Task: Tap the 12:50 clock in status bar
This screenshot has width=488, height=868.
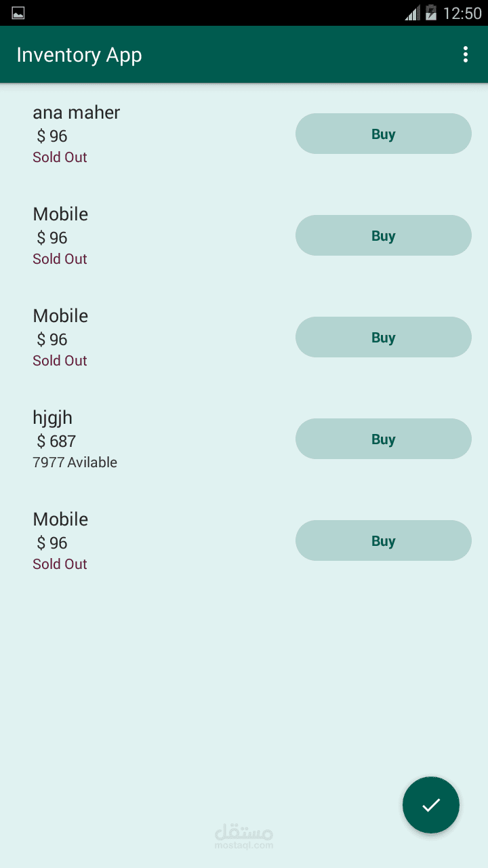Action: click(462, 13)
